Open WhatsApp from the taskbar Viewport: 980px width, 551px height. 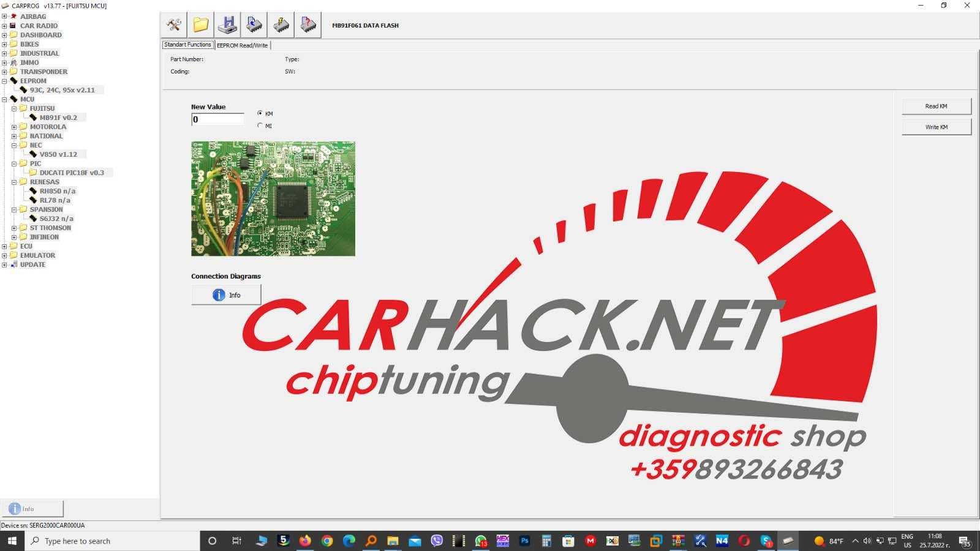(x=481, y=541)
